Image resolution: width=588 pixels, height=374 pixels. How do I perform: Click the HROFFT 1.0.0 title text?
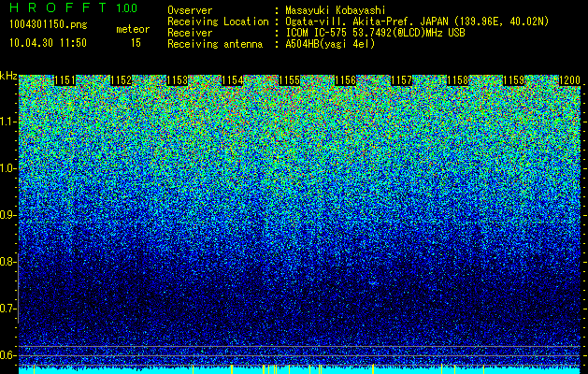pos(74,7)
